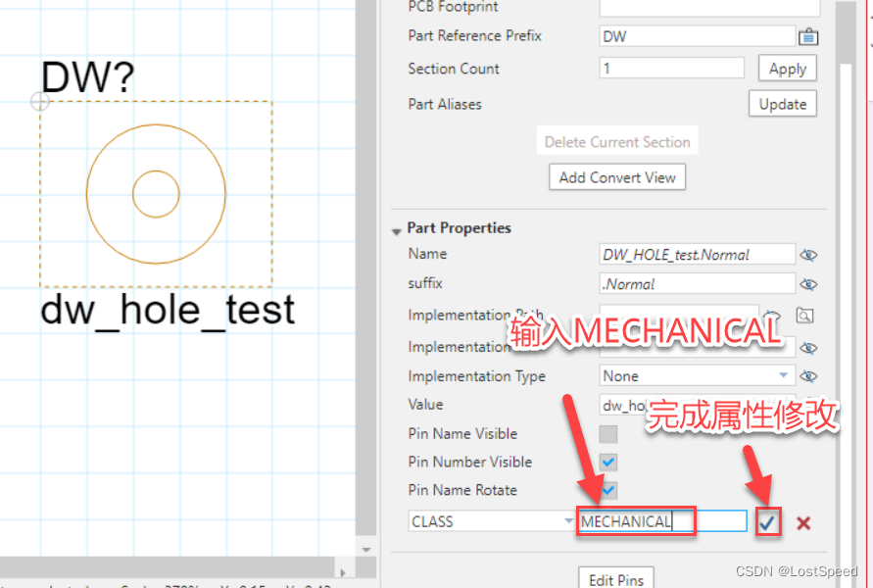Toggle visibility eye for suffix property
Viewport: 873px width, 588px height.
point(808,284)
